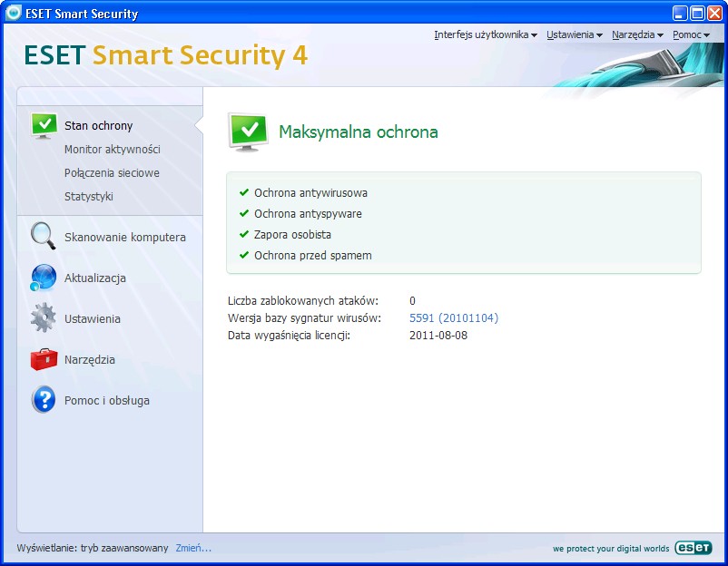The width and height of the screenshot is (728, 566).
Task: Click license expiry date 2011-08-08
Action: (x=438, y=335)
